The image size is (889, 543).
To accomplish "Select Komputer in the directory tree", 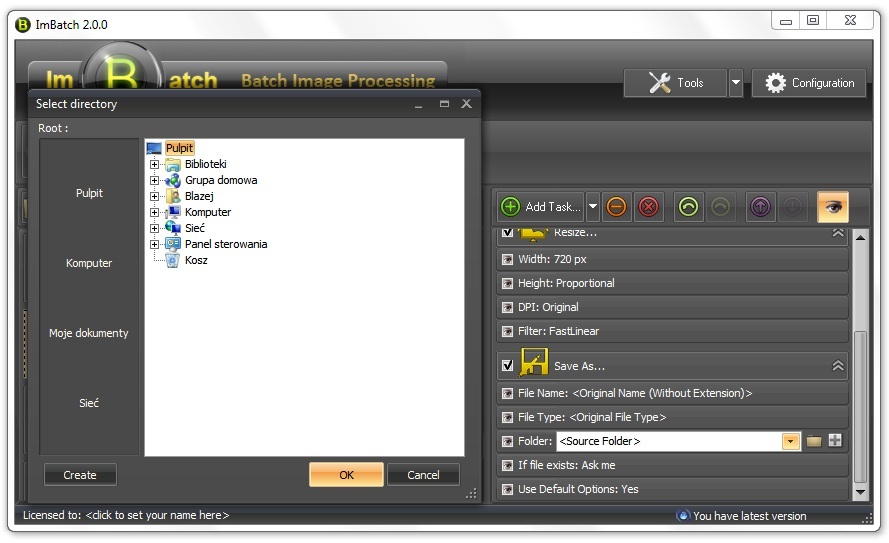I will 208,212.
